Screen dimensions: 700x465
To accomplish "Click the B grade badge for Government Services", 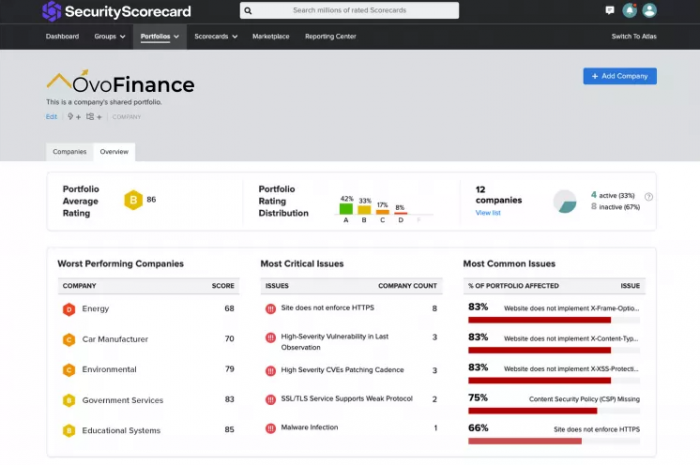I will pos(69,400).
